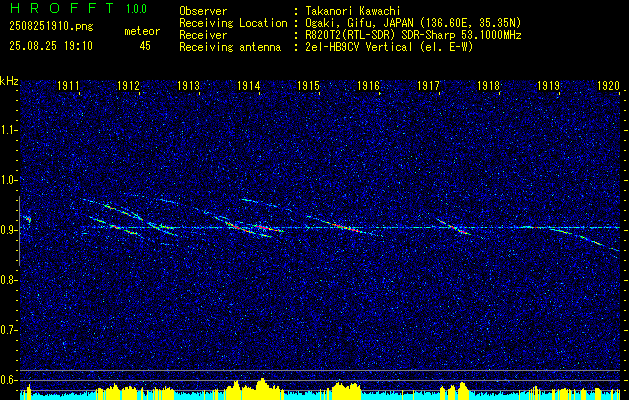Screen dimensions: 629x400
Task: Click time marker 1912
Action: coord(128,85)
